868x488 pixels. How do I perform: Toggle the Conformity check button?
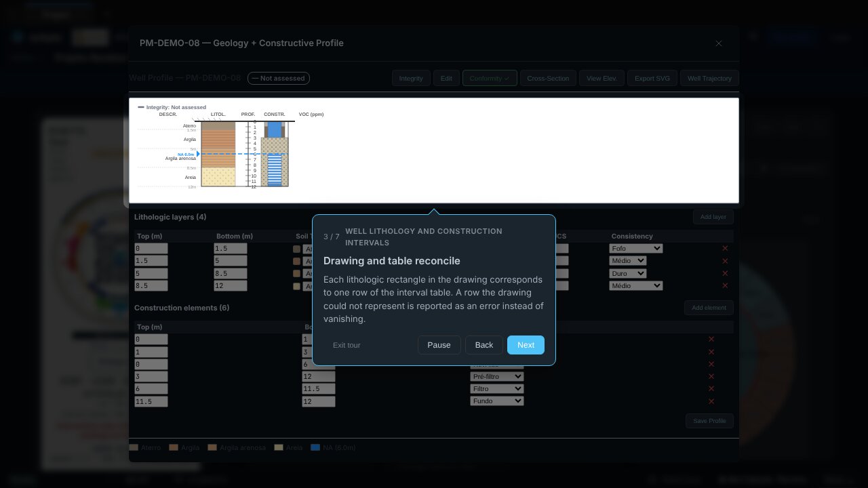pyautogui.click(x=490, y=79)
